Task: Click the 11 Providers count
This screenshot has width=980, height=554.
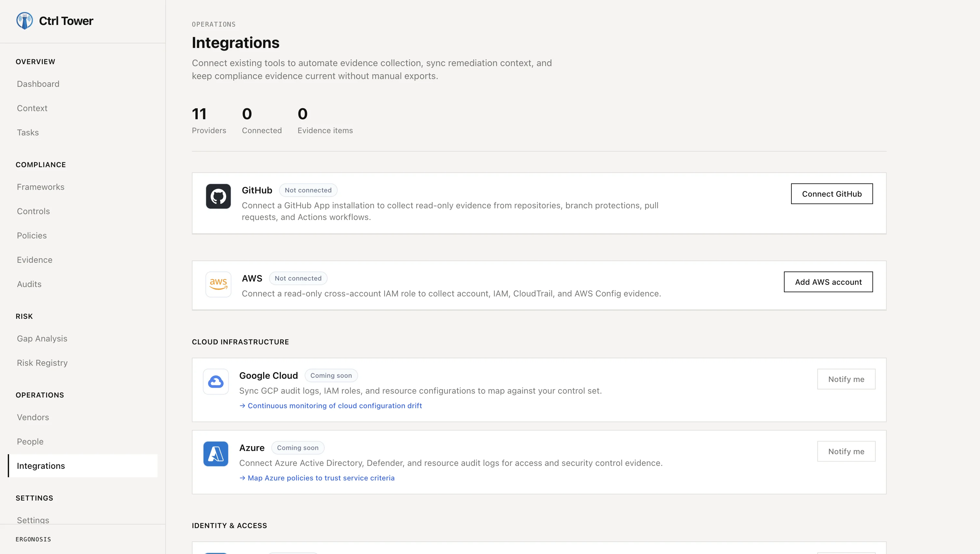Action: pos(209,121)
